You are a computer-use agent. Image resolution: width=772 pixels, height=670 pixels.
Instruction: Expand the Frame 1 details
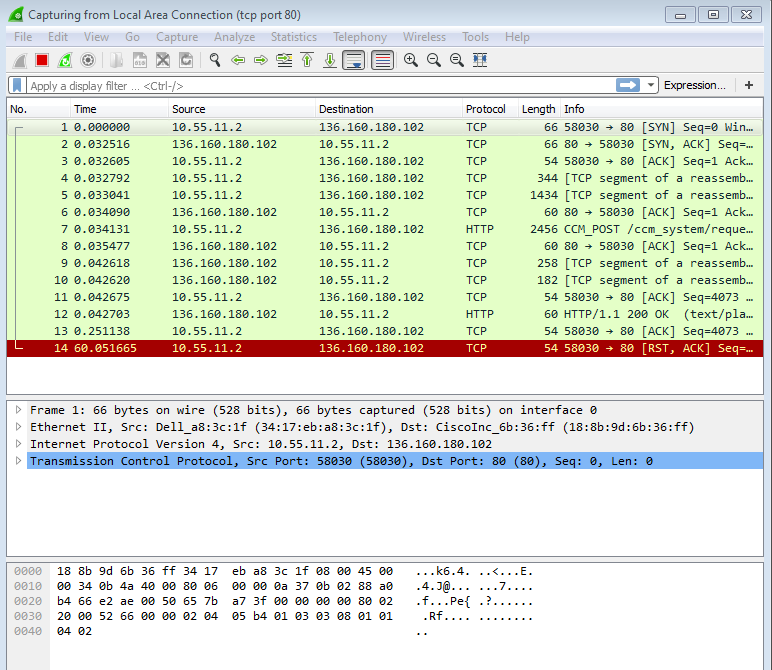pos(18,410)
